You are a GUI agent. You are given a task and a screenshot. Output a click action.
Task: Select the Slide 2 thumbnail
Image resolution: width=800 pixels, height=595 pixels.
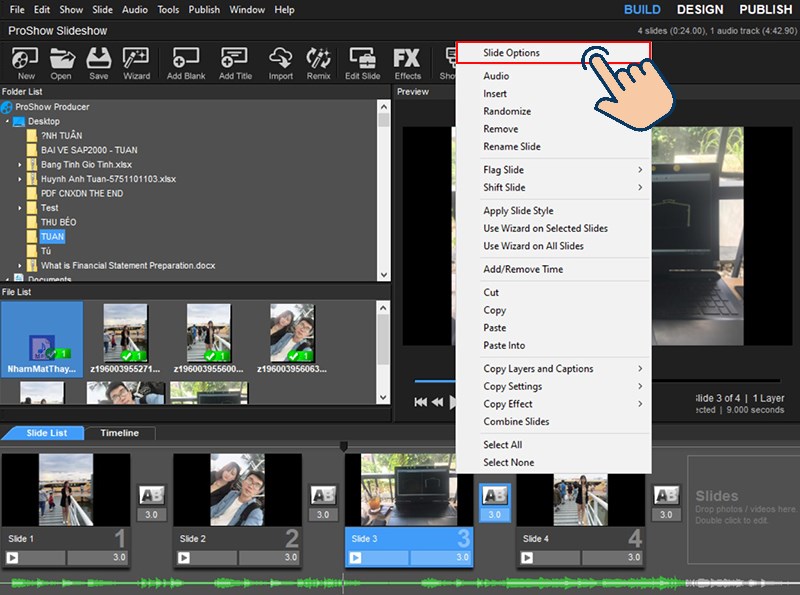tap(237, 490)
